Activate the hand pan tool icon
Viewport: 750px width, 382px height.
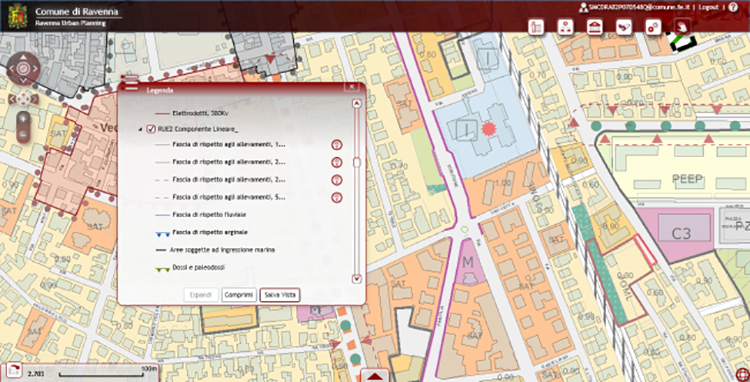(683, 27)
